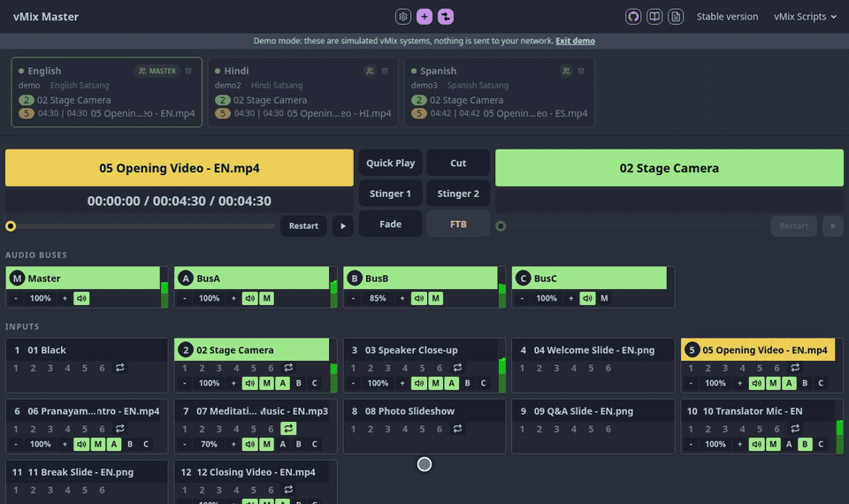Select the Spanish system card
The image size is (849, 504).
coord(499,92)
